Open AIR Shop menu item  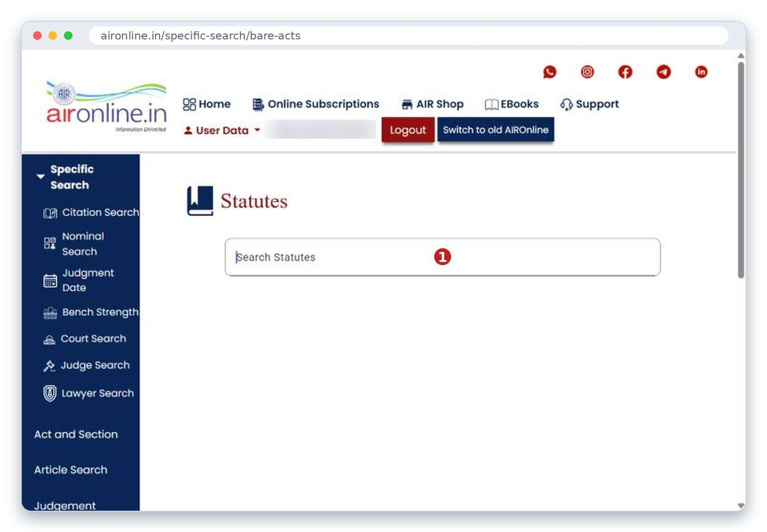click(x=433, y=104)
